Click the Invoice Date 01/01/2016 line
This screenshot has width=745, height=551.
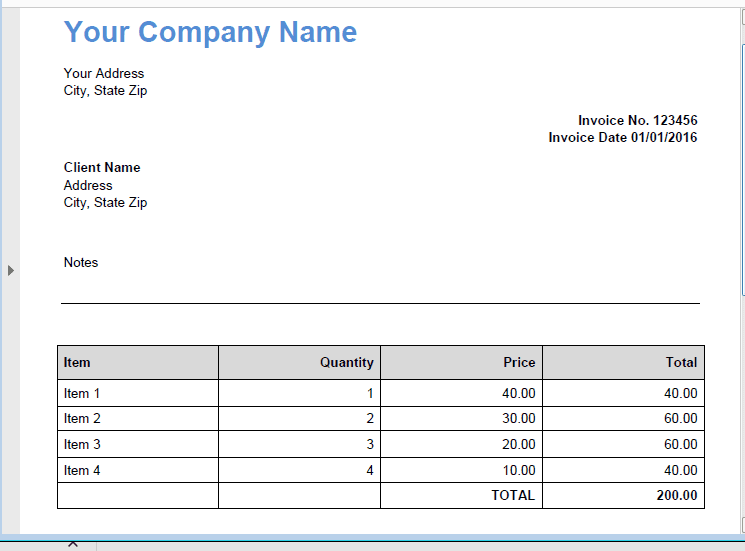coord(622,137)
